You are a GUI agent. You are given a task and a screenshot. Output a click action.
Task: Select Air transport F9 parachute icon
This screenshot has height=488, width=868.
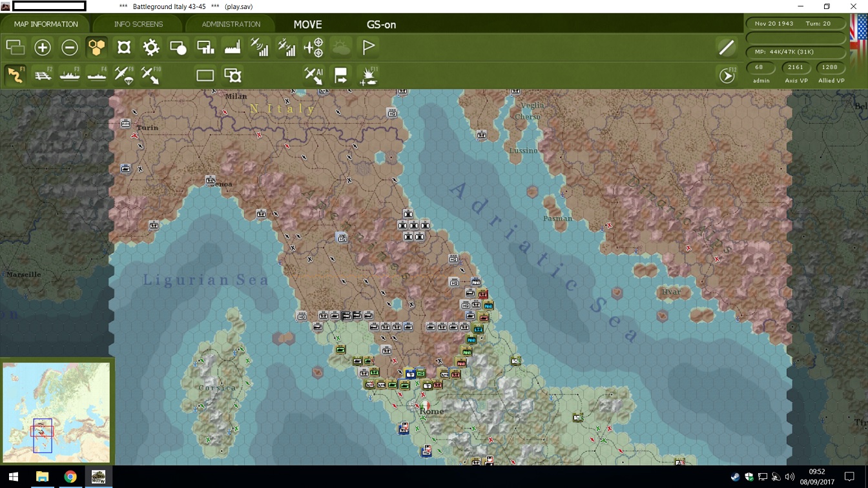(x=124, y=75)
